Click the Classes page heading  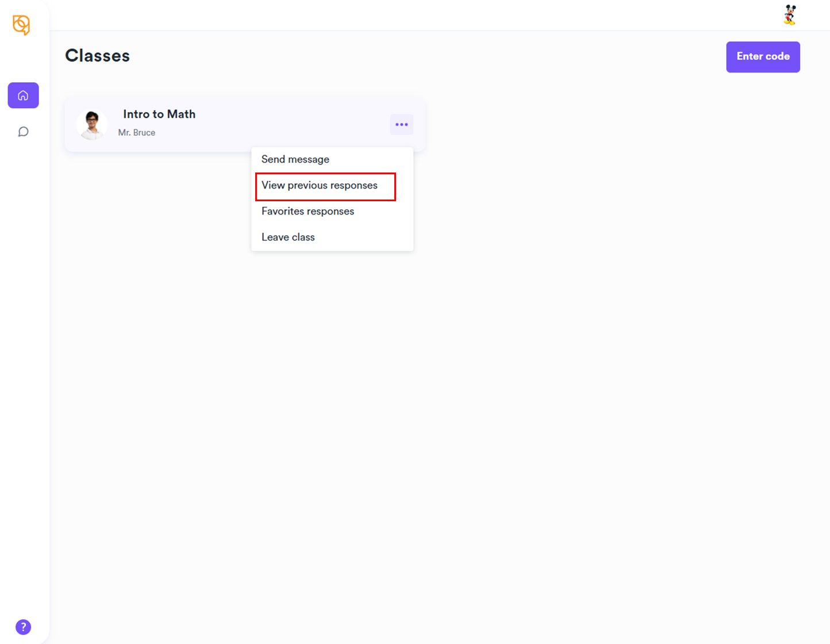pos(98,56)
